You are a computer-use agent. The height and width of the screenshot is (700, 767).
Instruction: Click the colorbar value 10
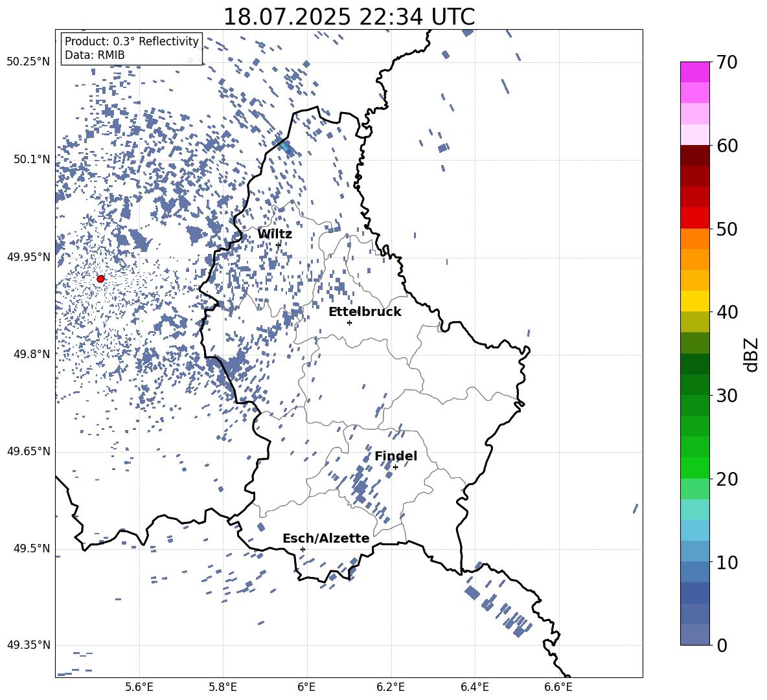[x=727, y=562]
